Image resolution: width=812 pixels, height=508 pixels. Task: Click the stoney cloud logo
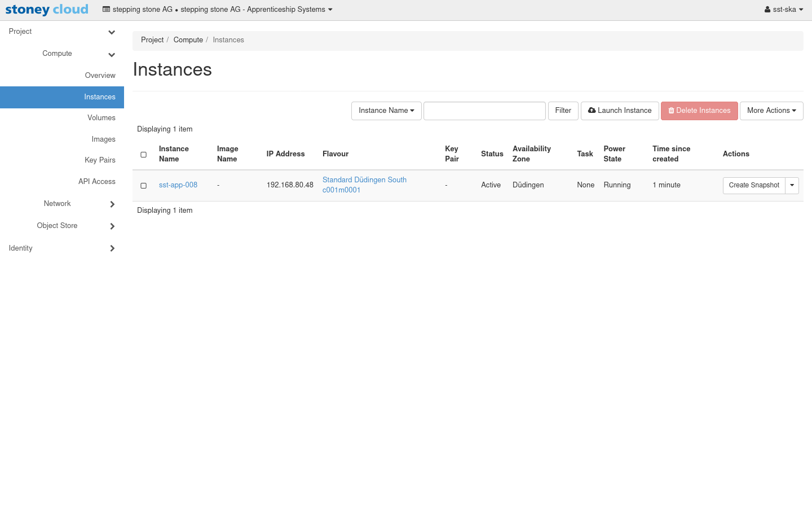click(x=47, y=10)
